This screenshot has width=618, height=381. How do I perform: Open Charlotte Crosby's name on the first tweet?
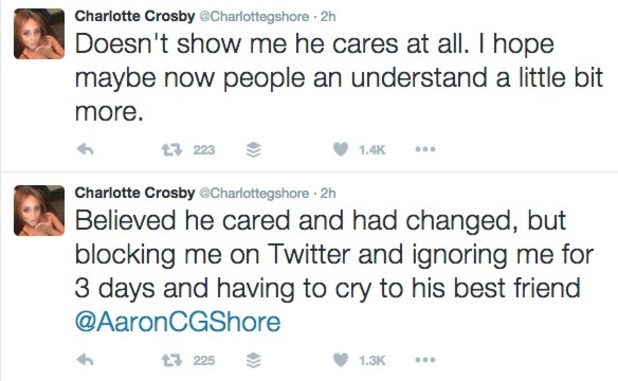tap(135, 16)
